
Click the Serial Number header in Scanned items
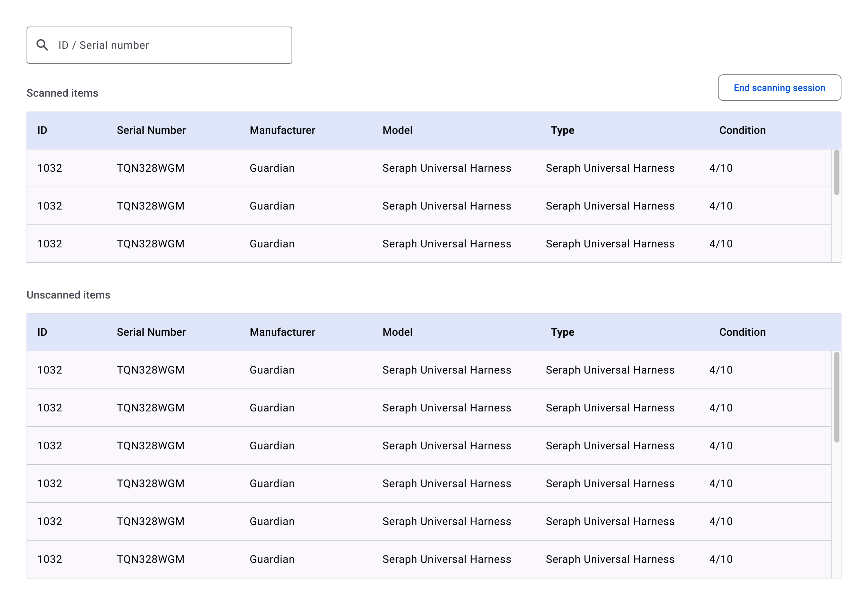pyautogui.click(x=151, y=130)
